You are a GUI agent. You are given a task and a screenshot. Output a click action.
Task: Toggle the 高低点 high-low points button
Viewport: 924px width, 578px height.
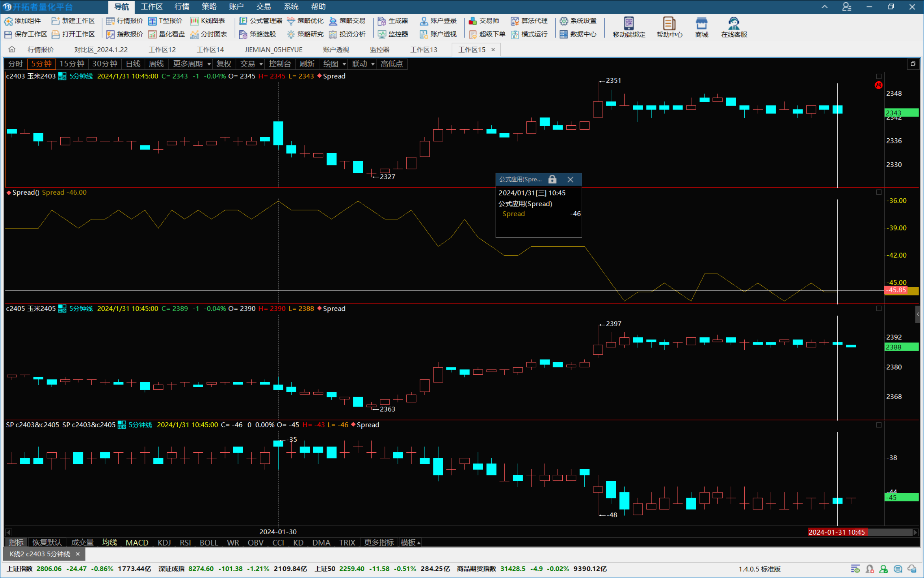392,64
